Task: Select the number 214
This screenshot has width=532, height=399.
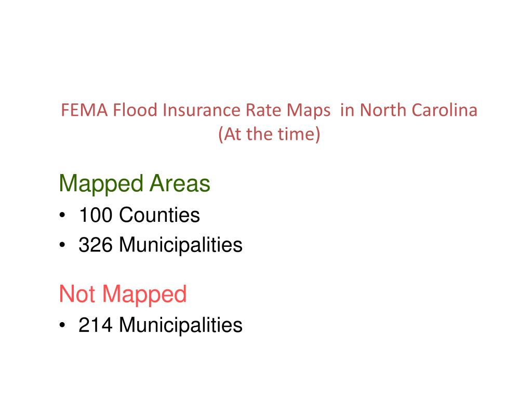Action: tap(96, 325)
